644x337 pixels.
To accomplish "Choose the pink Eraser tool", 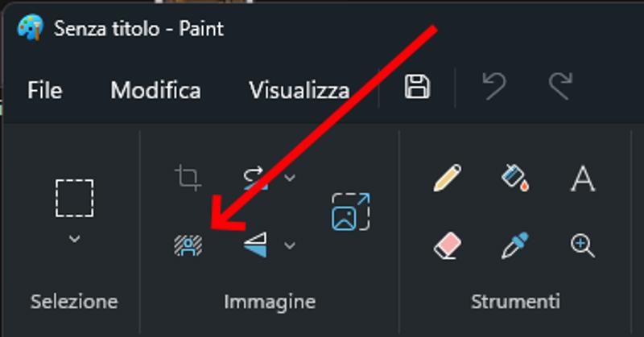I will tap(448, 245).
